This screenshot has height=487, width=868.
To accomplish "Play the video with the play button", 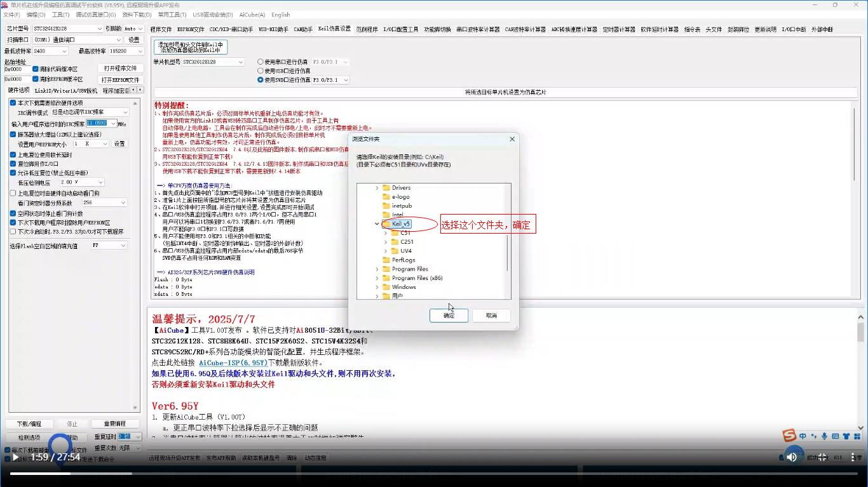I will click(x=16, y=457).
